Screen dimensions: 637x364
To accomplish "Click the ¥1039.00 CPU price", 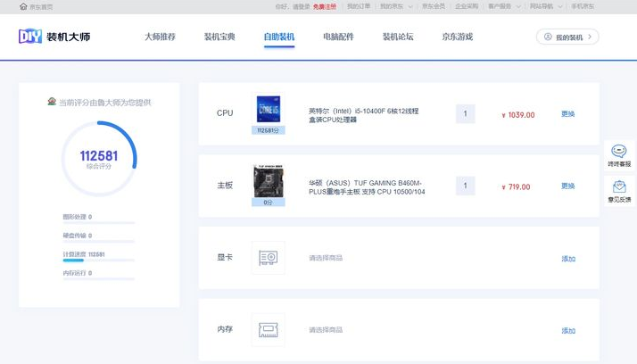I will [518, 115].
